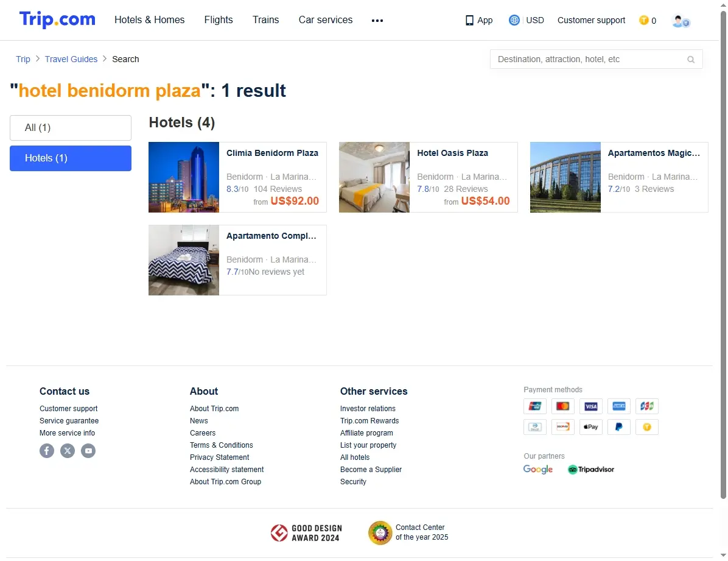Click the UnionPay payment icon
Viewport: 728px width, 561px height.
coord(535,406)
